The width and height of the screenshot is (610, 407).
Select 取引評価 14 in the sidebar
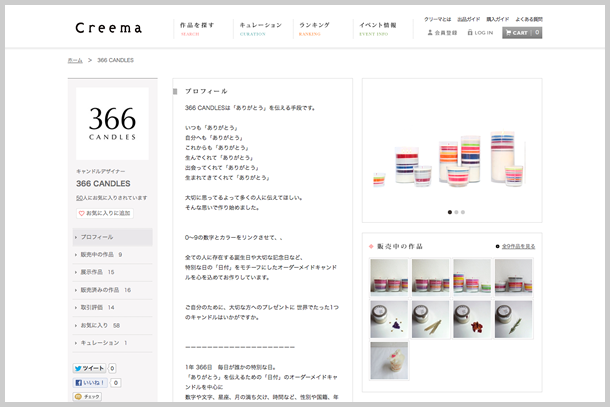(112, 307)
